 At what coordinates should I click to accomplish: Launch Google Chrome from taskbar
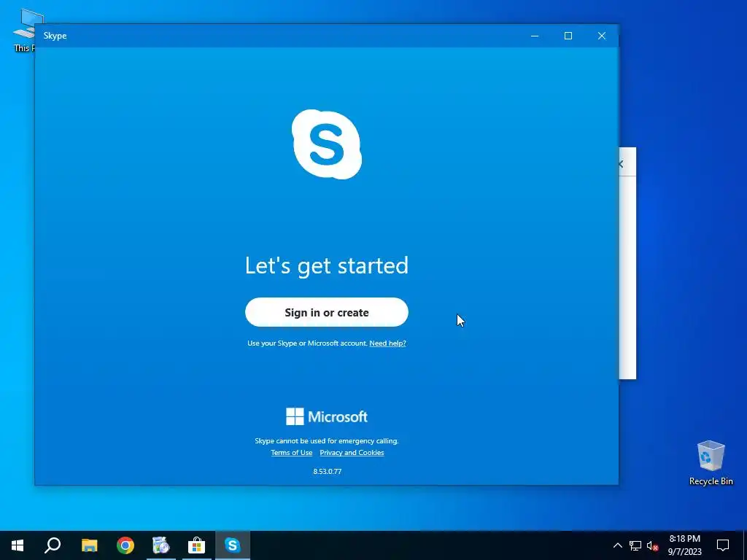(125, 545)
